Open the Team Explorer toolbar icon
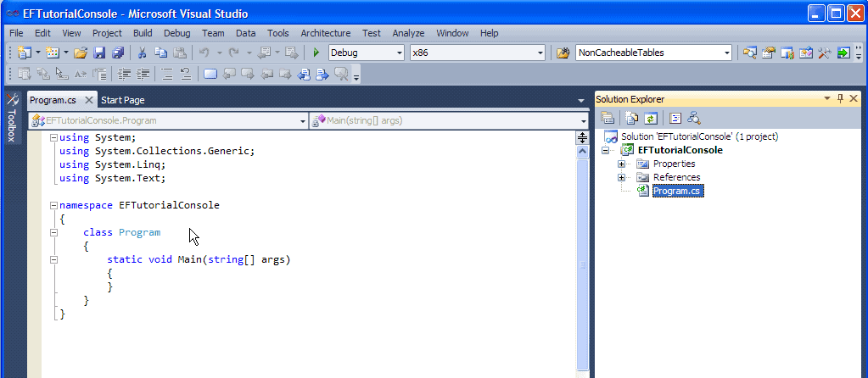This screenshot has width=868, height=378. [787, 53]
